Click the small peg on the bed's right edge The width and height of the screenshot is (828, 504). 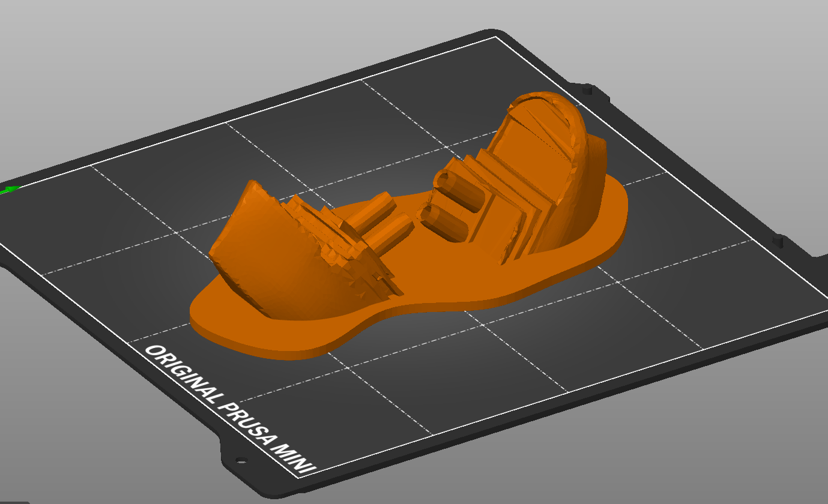(x=779, y=242)
